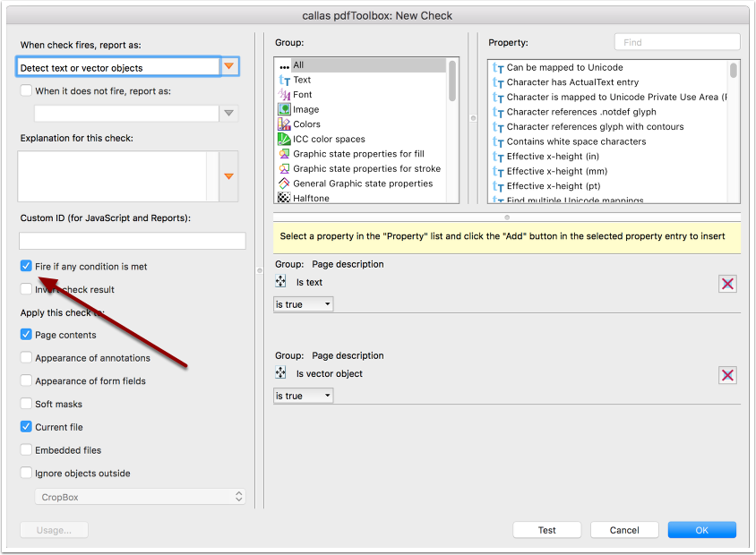
Task: Click icon of 'Character references .notdef glyph'
Action: [x=498, y=112]
